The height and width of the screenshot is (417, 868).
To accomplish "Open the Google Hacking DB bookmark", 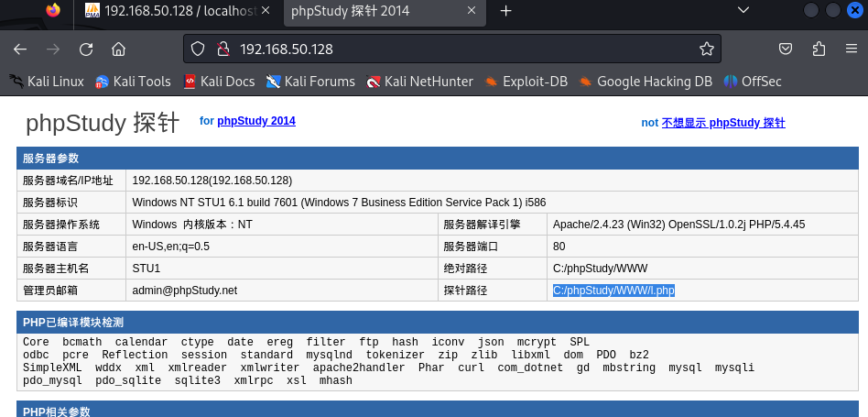I will click(646, 82).
